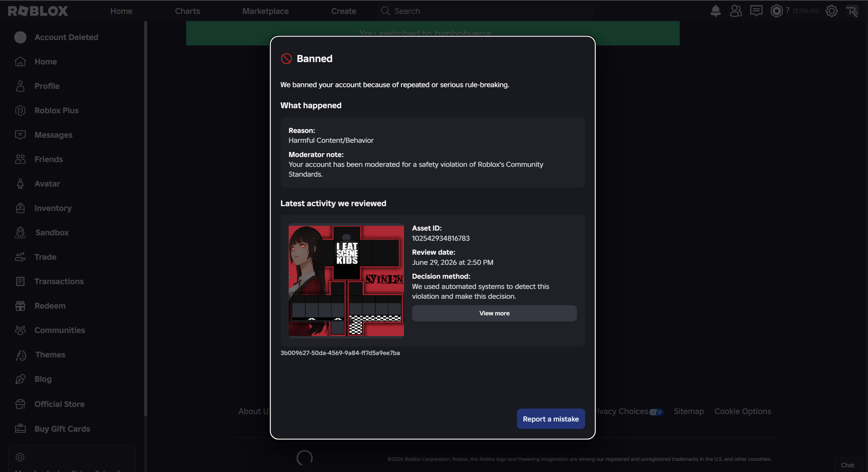Screen dimensions: 868x472
Task: Click the review date June 29, 2026 at 2:50 PM
Action: coord(452,262)
